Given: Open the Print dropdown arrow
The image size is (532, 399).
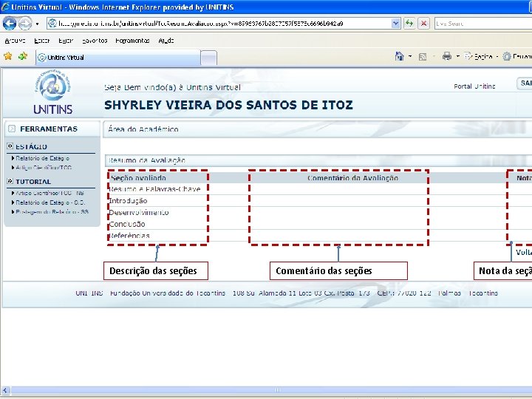Looking at the screenshot, I should [x=457, y=56].
